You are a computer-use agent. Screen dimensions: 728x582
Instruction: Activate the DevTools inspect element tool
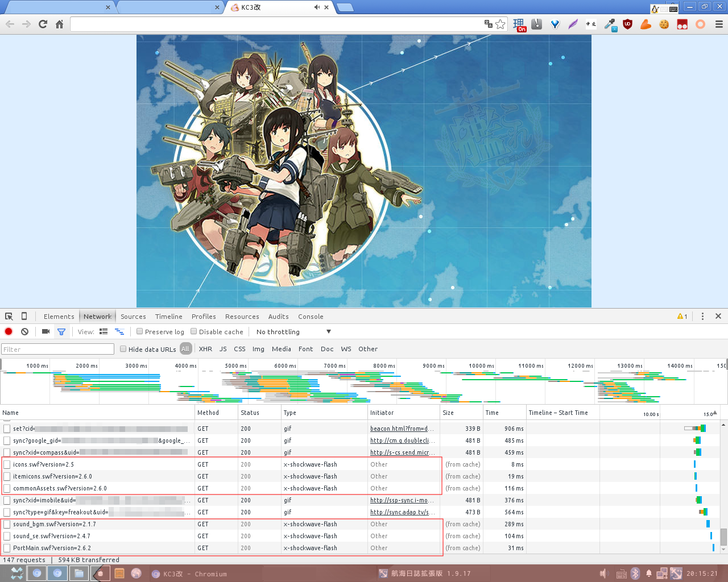pos(9,316)
